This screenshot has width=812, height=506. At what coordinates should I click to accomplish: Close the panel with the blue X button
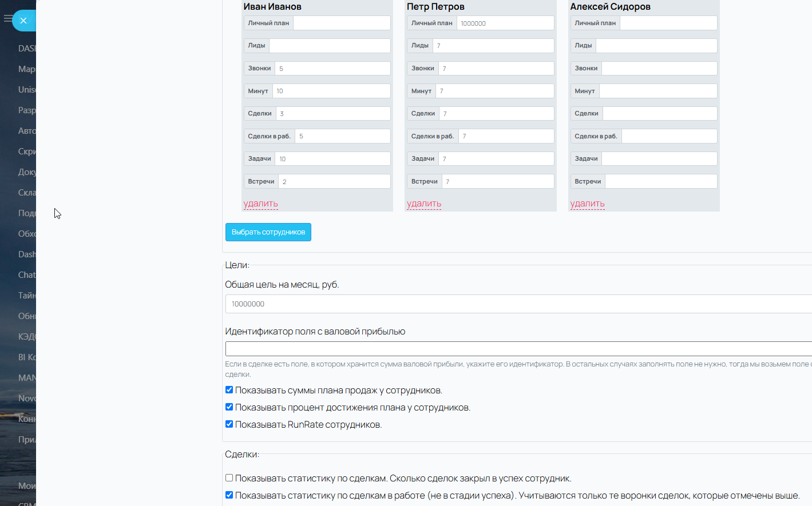(23, 21)
